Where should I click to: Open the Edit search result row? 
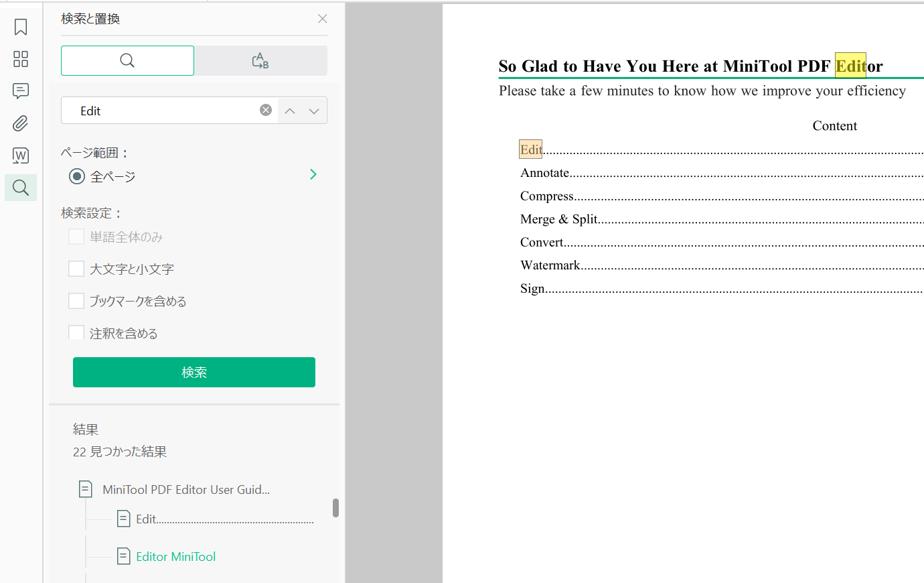214,519
